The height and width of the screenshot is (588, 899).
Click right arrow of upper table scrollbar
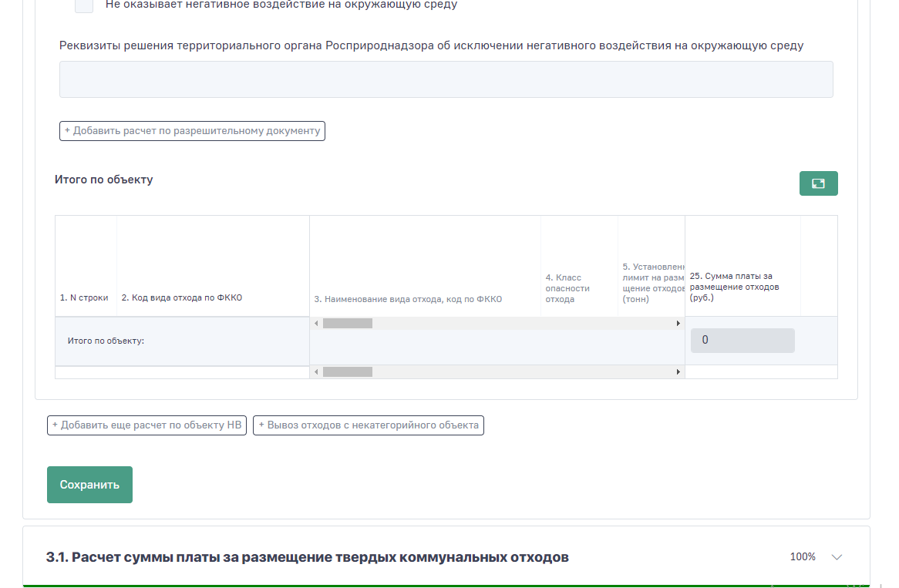[678, 324]
